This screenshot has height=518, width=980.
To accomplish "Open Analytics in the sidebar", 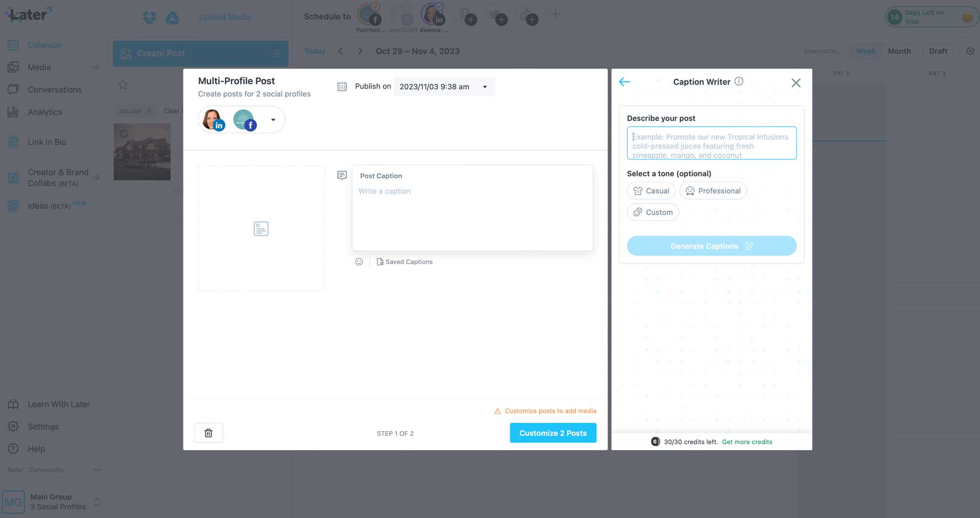I will (45, 112).
